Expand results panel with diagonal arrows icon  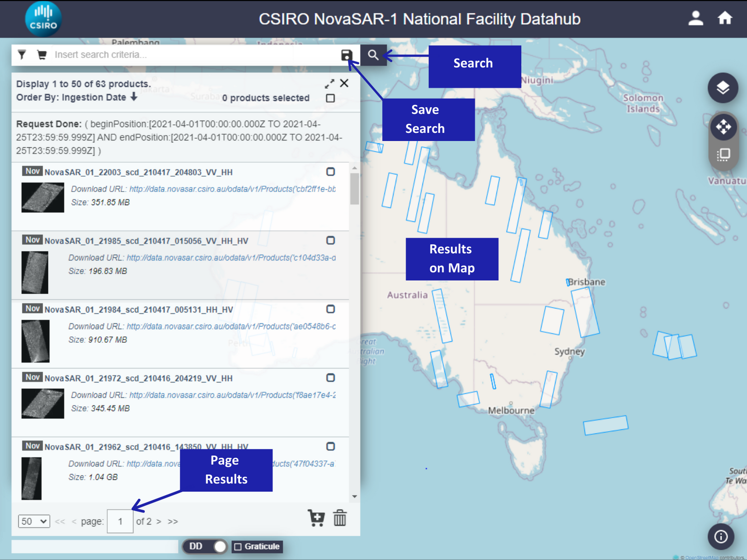(x=329, y=84)
